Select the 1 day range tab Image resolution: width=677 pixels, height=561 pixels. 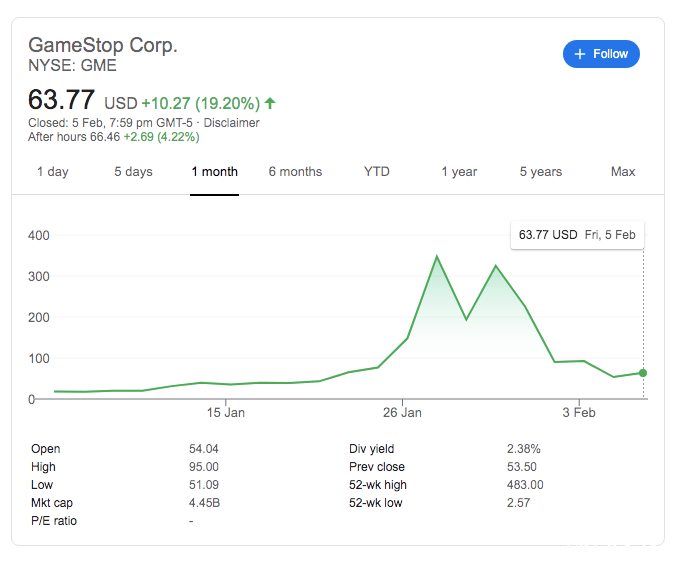(x=53, y=171)
